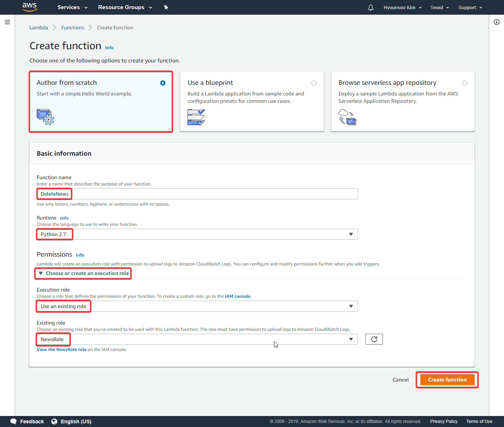Click the Author from scratch illustration icon
Viewport: 504px width, 427px height.
[45, 117]
